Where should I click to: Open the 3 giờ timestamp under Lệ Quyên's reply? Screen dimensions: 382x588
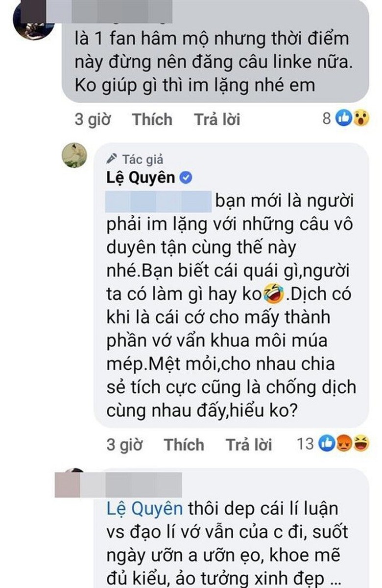pos(124,445)
